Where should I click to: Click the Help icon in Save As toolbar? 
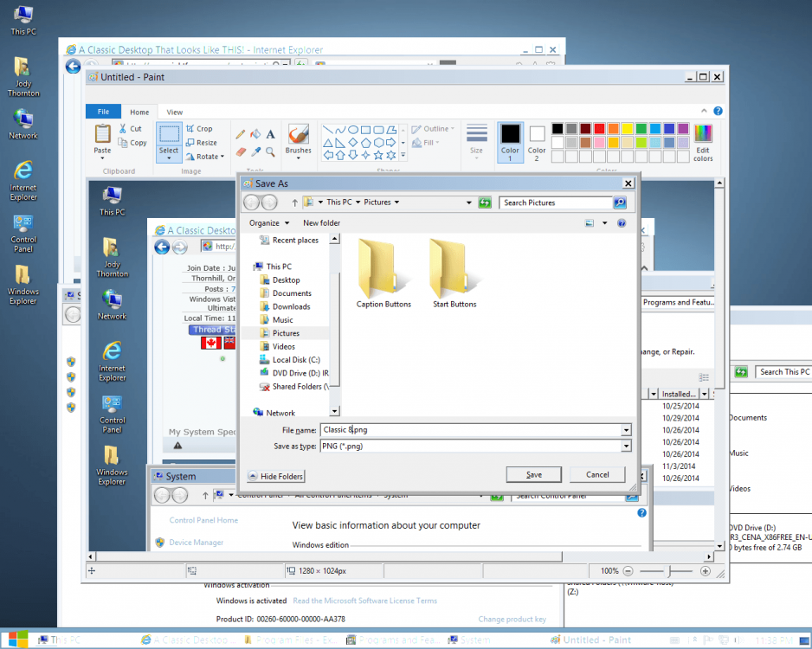coord(622,223)
